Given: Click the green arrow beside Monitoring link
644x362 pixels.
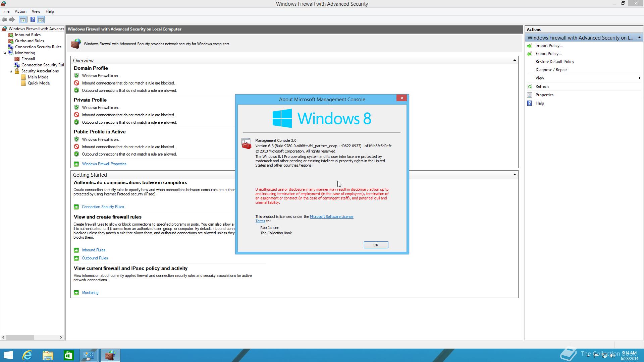Looking at the screenshot, I should point(76,293).
